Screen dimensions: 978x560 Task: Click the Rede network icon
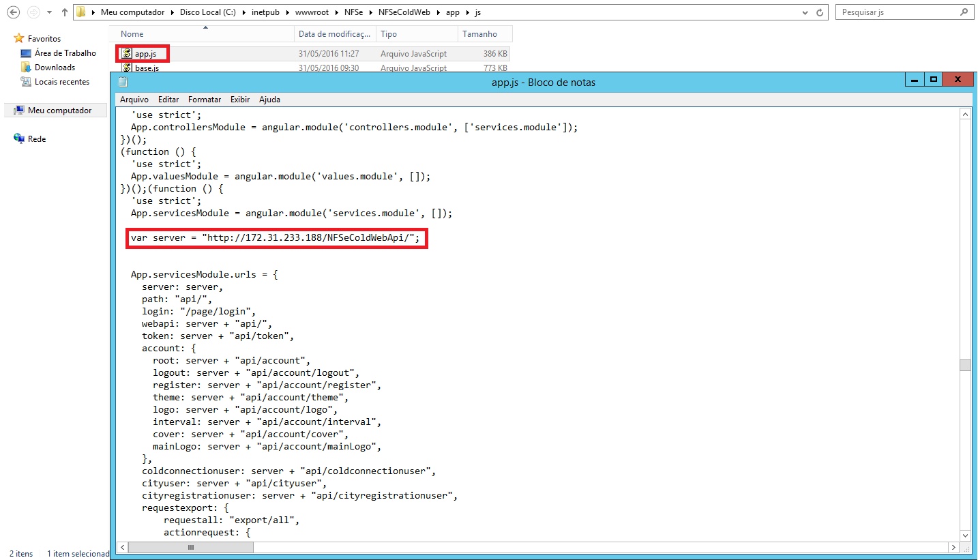[x=20, y=138]
